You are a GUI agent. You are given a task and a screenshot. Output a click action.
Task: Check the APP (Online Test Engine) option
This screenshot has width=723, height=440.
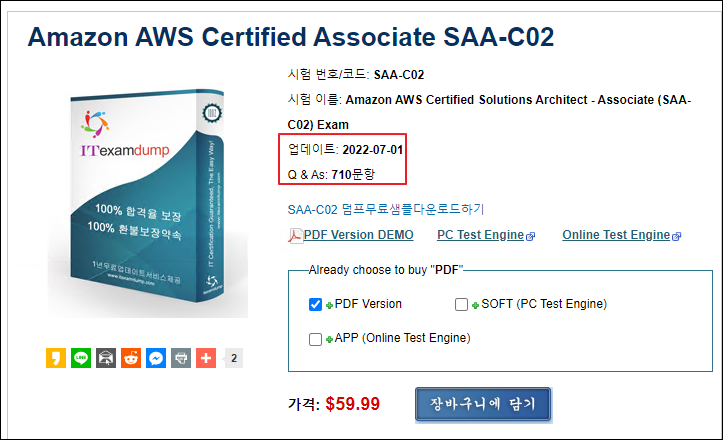pyautogui.click(x=315, y=339)
